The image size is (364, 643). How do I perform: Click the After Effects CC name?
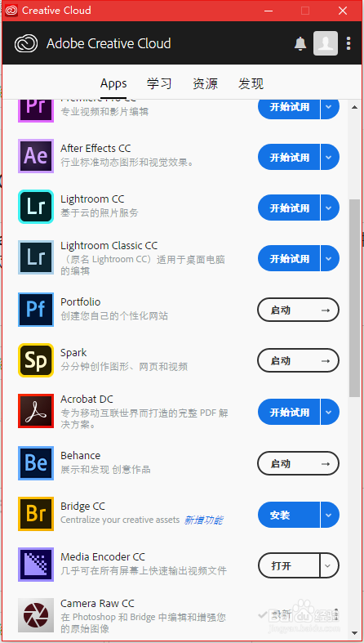pos(95,148)
